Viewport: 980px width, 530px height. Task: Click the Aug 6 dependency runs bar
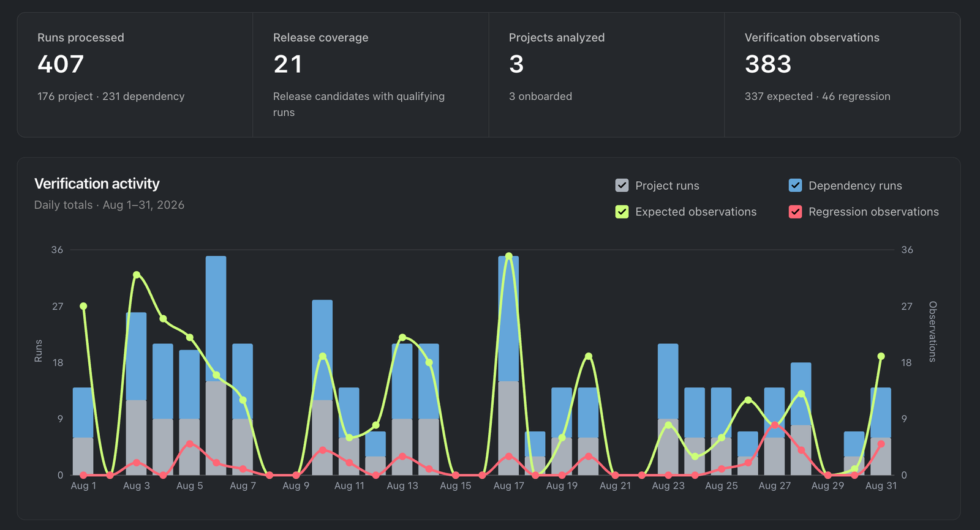[x=216, y=319]
